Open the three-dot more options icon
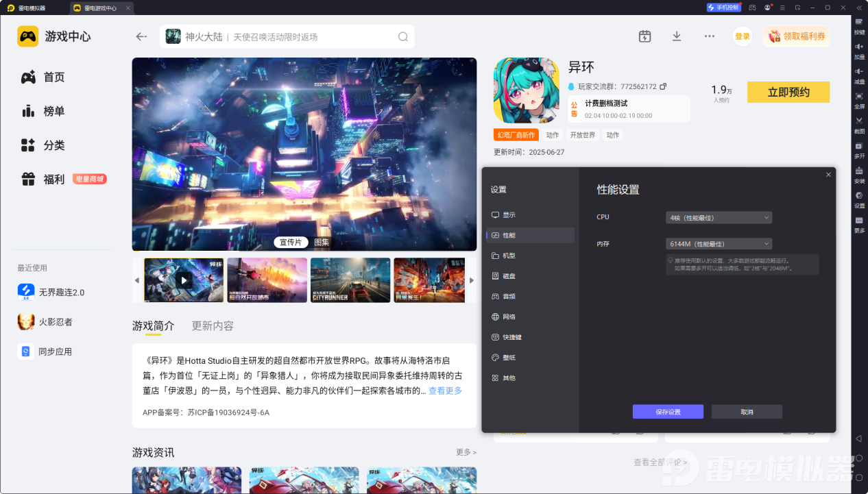 coord(710,36)
